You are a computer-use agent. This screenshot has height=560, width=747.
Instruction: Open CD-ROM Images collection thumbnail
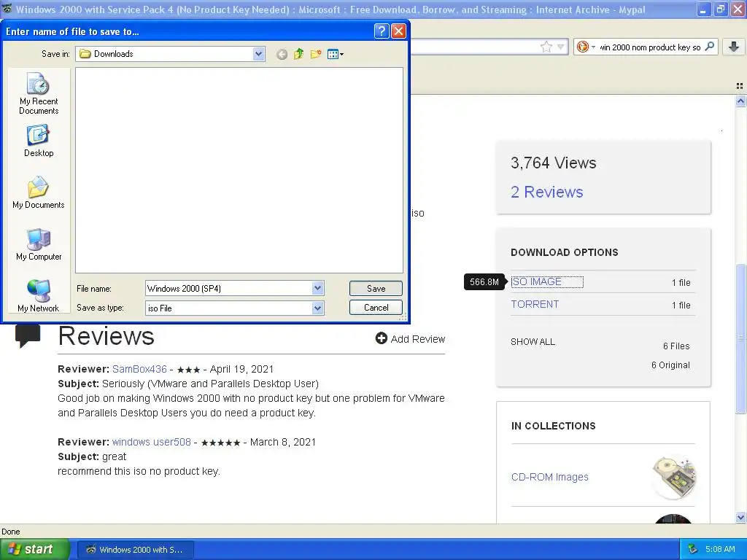[673, 477]
